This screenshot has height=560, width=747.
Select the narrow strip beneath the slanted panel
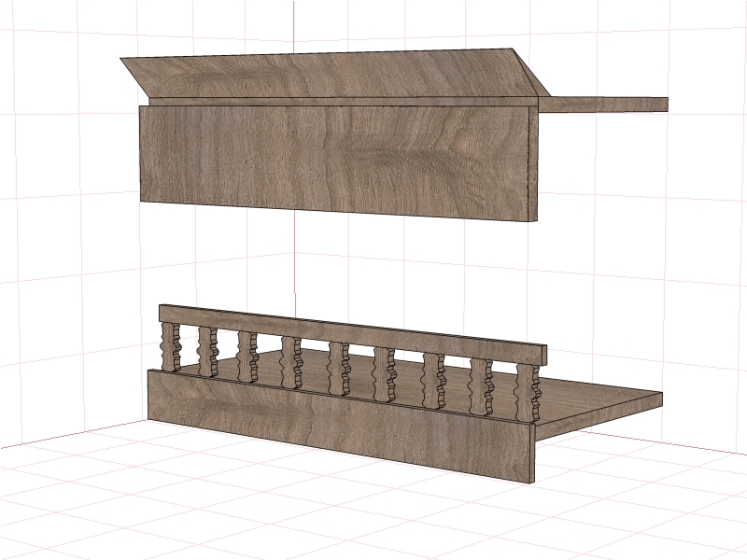[x=343, y=102]
